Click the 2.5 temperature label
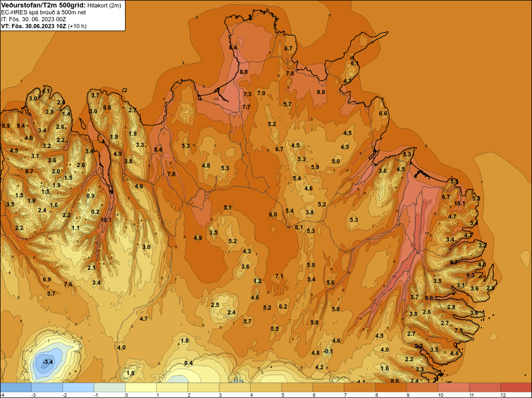 215,305
